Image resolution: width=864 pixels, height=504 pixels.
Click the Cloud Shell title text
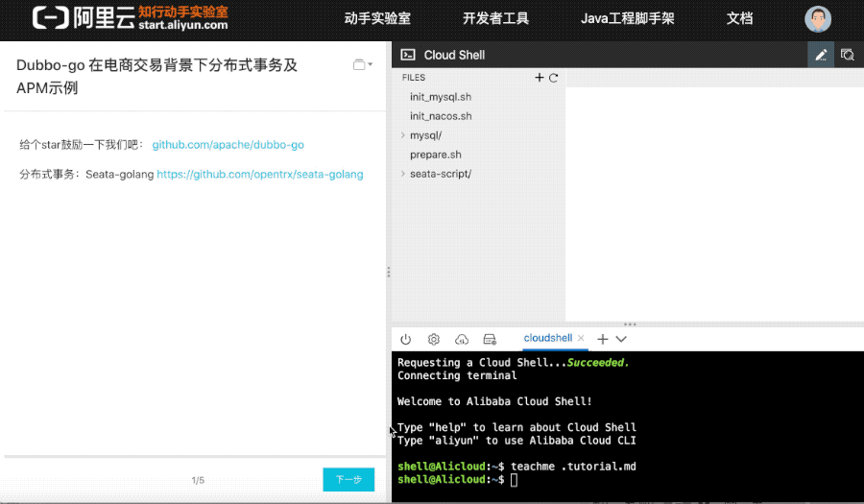tap(454, 55)
